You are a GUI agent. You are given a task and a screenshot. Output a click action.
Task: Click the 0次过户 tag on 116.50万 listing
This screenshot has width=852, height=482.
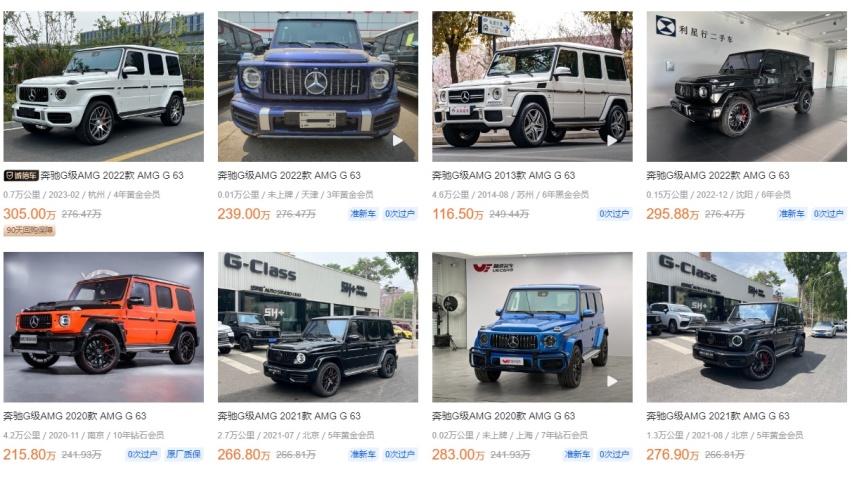614,214
